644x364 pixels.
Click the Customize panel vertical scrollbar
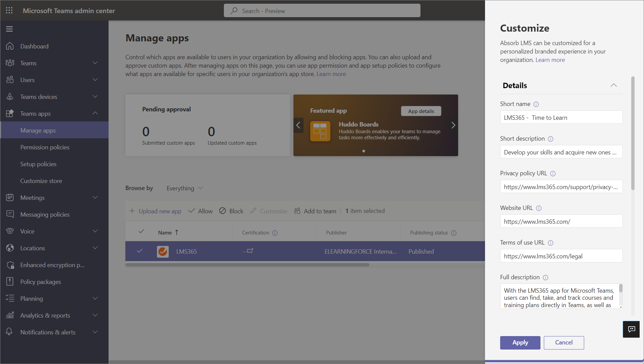[x=633, y=133]
